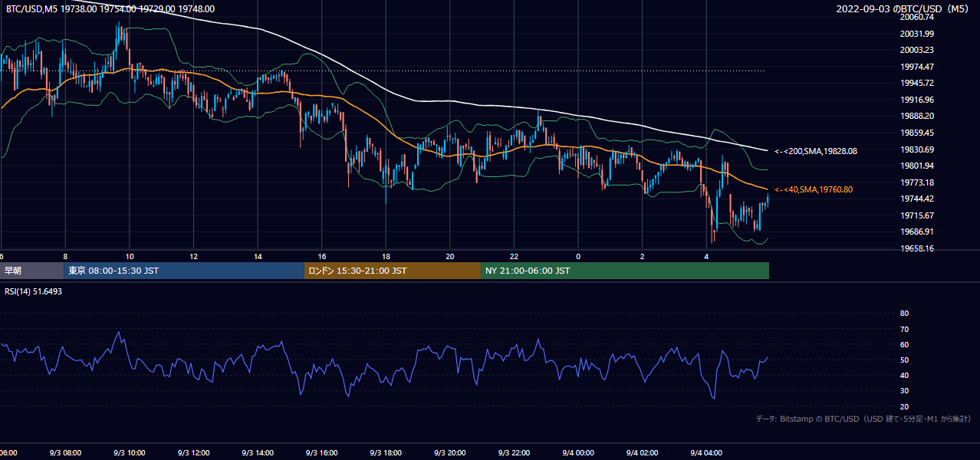Click hour marker 18 under the price chart
The height and width of the screenshot is (460, 980).
click(386, 256)
